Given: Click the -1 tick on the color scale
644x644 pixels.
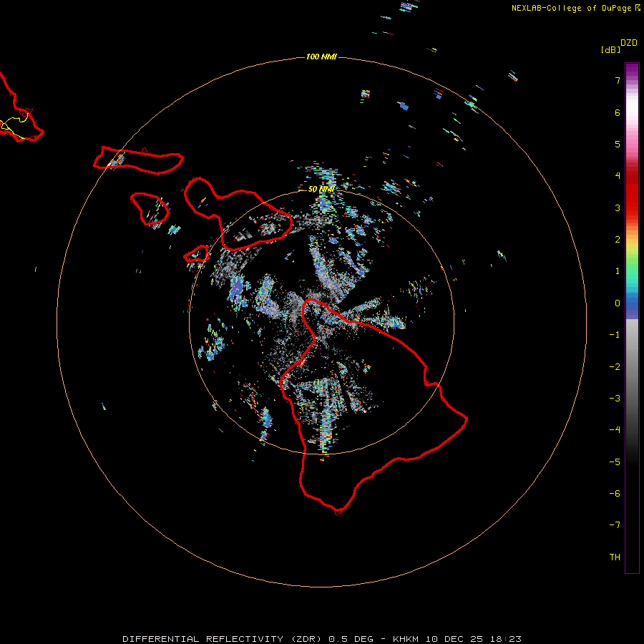Looking at the screenshot, I should click(615, 335).
